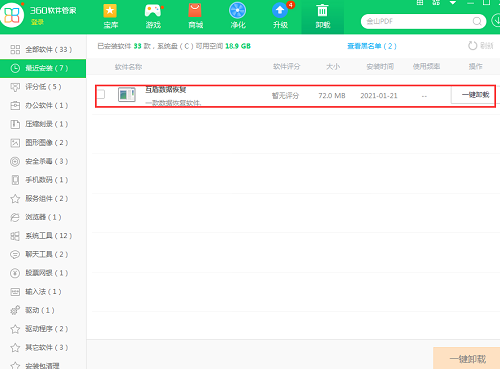Open 其它软件 (3) category
Viewport: 500px width, 369px height.
click(x=43, y=348)
